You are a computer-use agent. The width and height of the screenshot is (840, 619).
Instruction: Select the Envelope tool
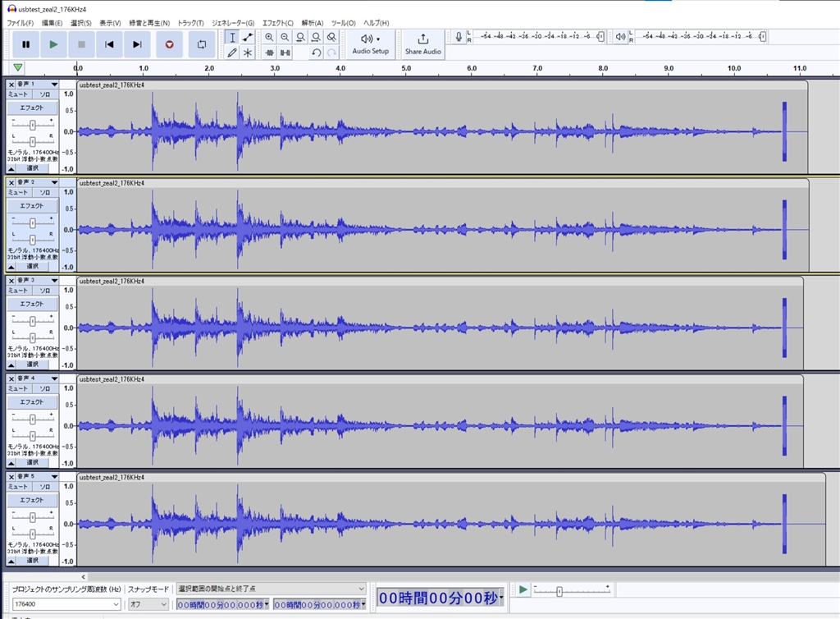click(248, 37)
